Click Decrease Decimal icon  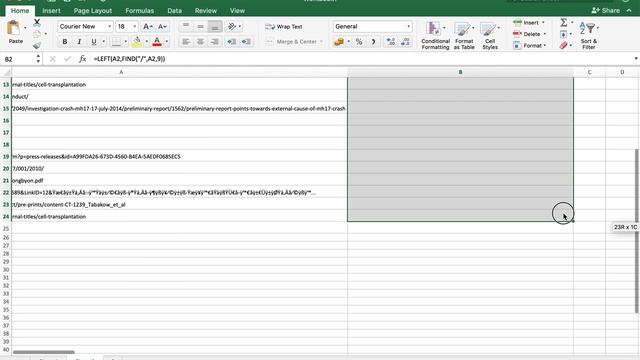pyautogui.click(x=405, y=42)
